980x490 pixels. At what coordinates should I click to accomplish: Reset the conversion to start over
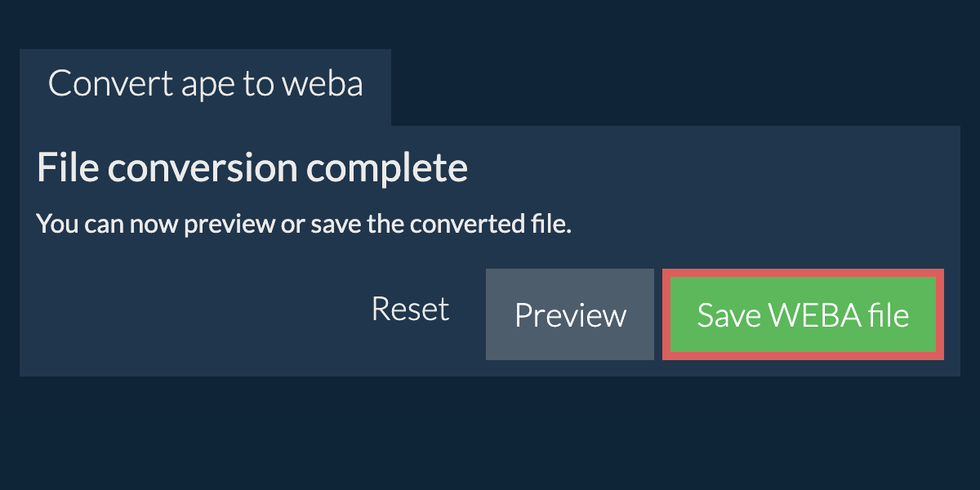pyautogui.click(x=410, y=310)
